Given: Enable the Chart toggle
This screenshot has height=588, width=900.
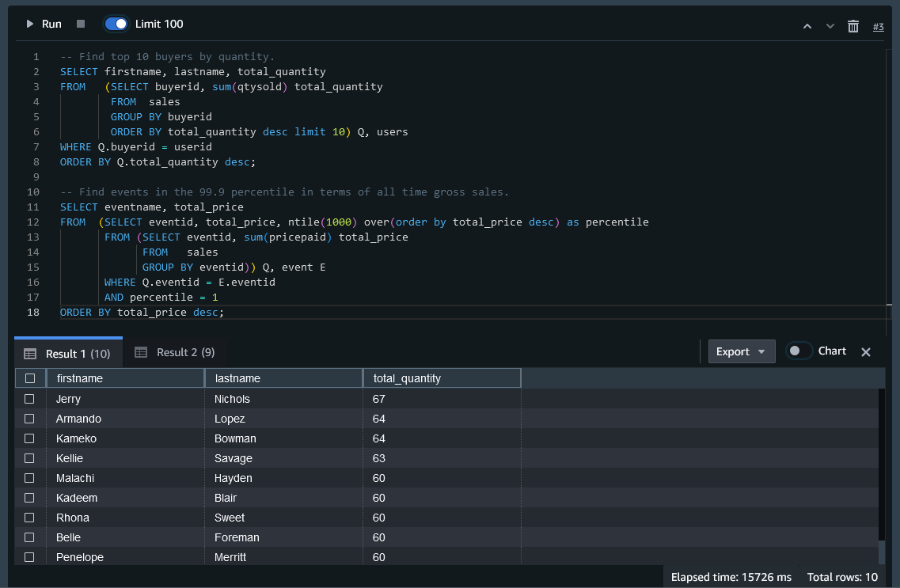Looking at the screenshot, I should pyautogui.click(x=799, y=351).
